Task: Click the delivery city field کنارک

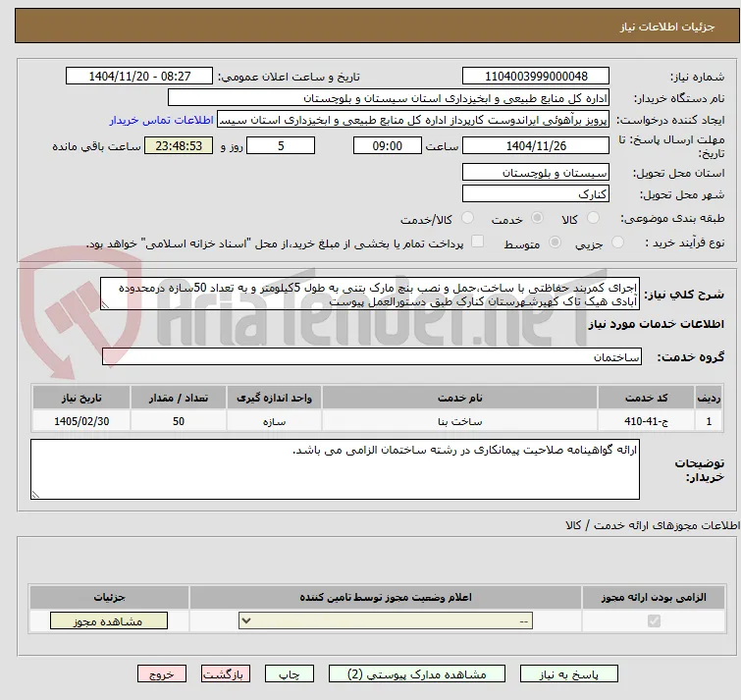Action: coord(536,193)
